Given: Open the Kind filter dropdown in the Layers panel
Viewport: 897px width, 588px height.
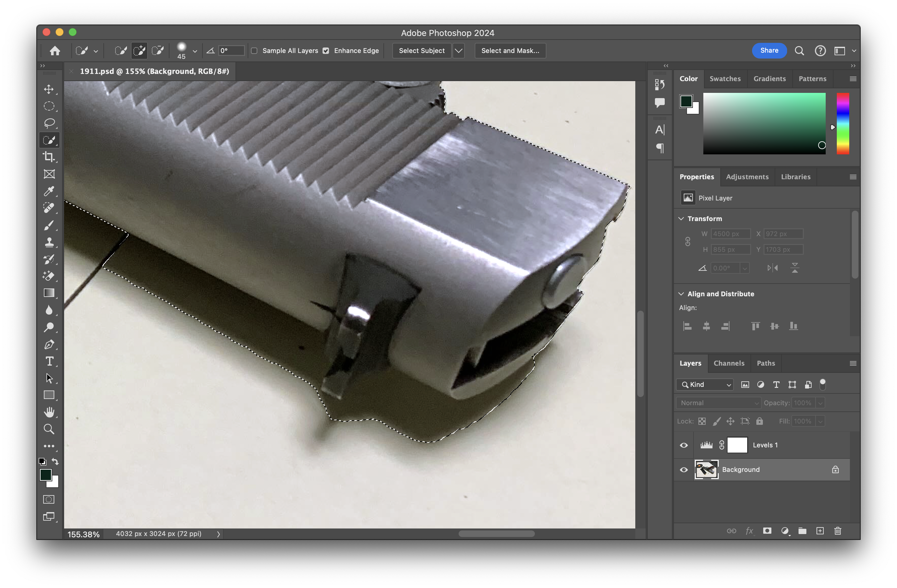Looking at the screenshot, I should [704, 385].
